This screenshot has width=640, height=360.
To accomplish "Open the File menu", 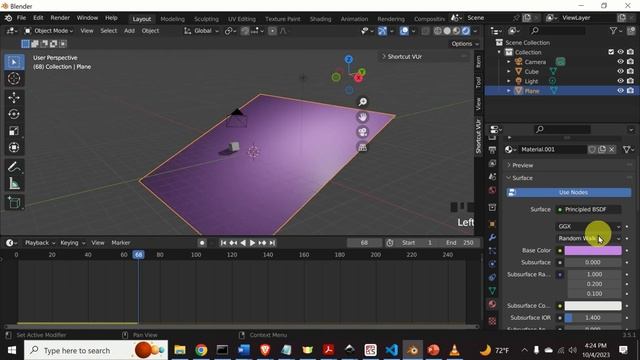I will click(21, 18).
